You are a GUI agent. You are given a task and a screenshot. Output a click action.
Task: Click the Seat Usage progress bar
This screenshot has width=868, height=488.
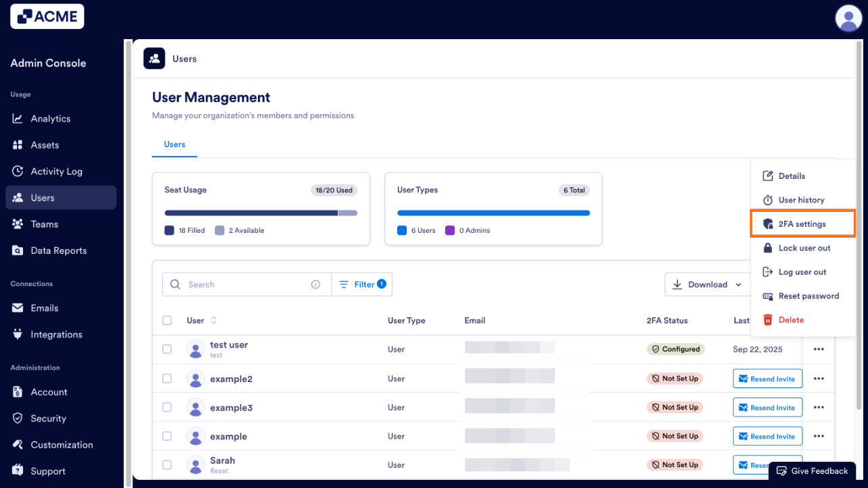261,213
